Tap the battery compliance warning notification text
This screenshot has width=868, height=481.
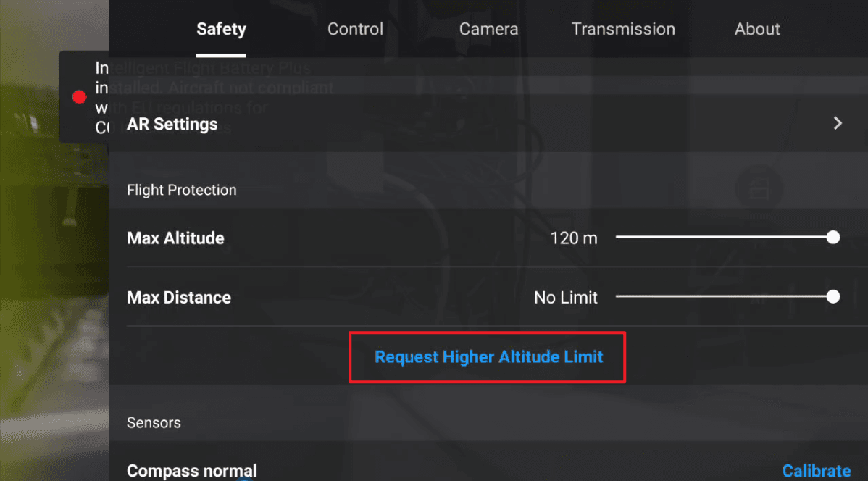click(x=101, y=98)
